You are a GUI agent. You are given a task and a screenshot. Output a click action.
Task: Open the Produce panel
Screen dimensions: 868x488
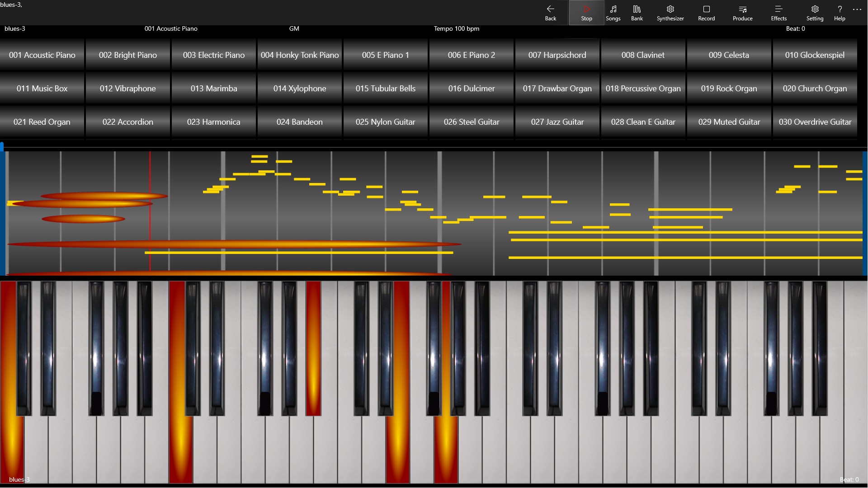click(743, 13)
